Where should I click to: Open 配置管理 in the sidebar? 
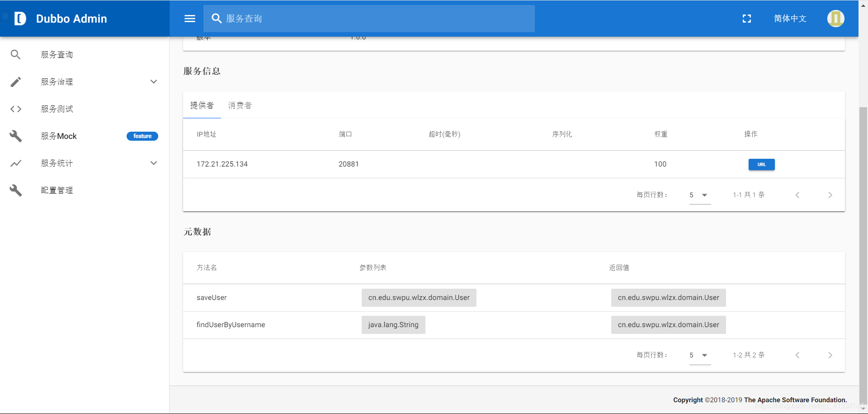pos(85,190)
